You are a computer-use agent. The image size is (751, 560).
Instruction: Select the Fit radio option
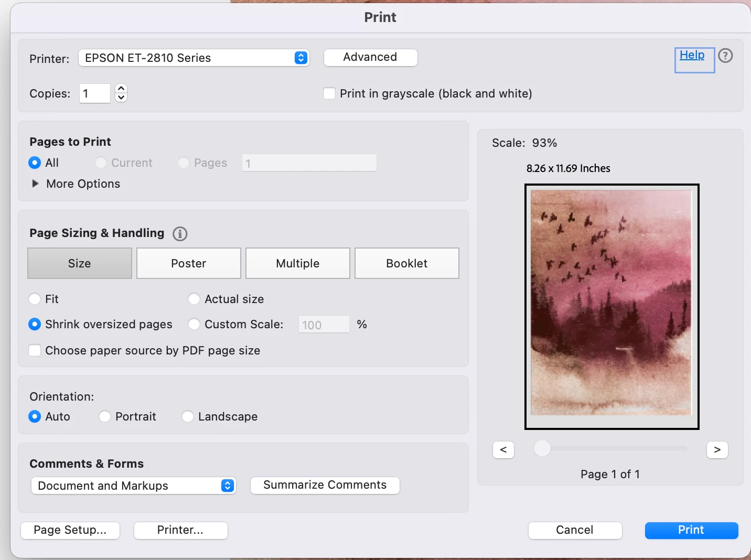pos(35,299)
